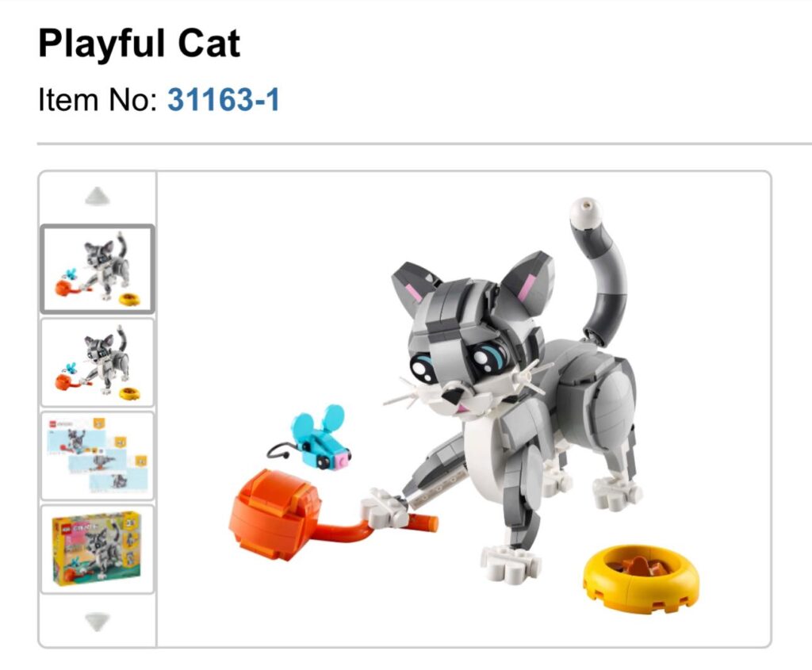Click the yellow food bowl in main image
This screenshot has width=812, height=670.
click(x=641, y=578)
